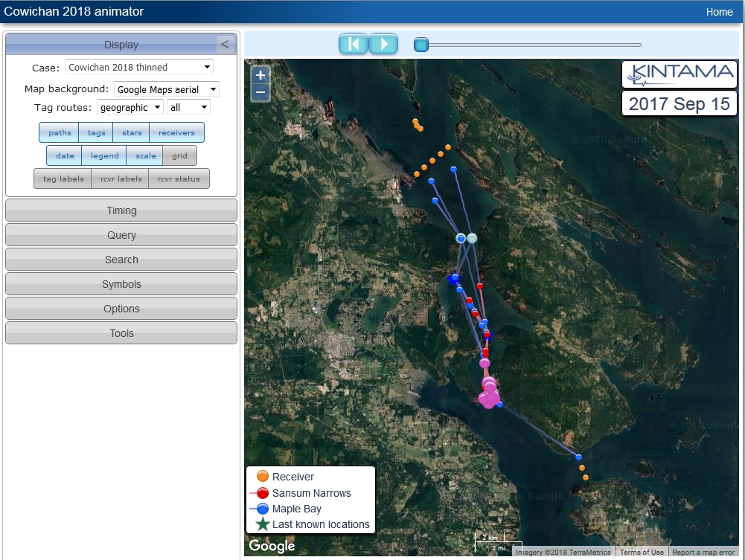Open the Terms of Use link
Image resolution: width=745 pixels, height=560 pixels.
pos(642,553)
